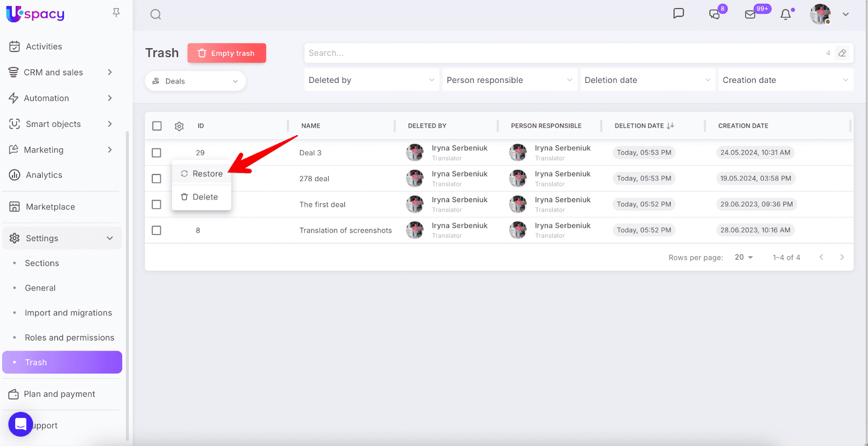Toggle the select-all checkbox in table header
Image resolution: width=868 pixels, height=446 pixels.
[x=157, y=126]
